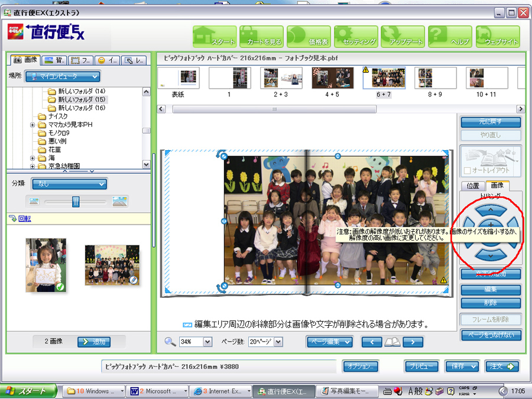Viewport: 532px width, 399px height.
Task: Click the low-resolution warning icon on photo
Action: (444, 280)
